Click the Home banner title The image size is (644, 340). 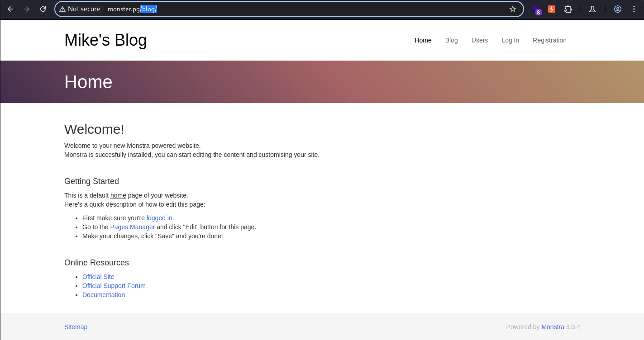click(x=88, y=82)
